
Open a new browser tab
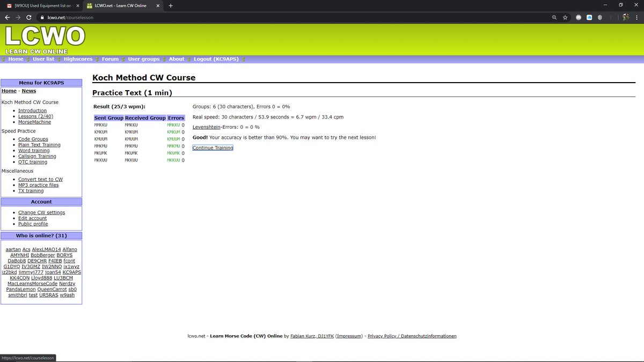[171, 5]
